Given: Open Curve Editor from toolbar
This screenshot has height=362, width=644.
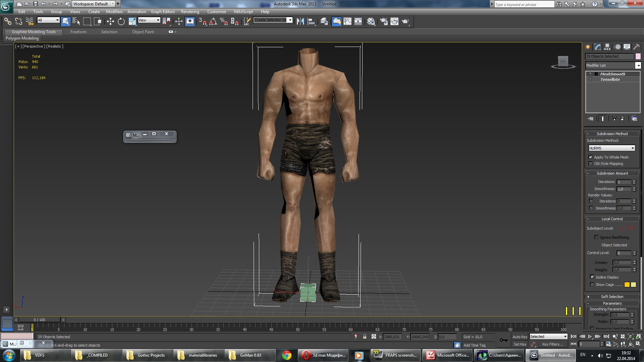Looking at the screenshot, I should pos(347,21).
